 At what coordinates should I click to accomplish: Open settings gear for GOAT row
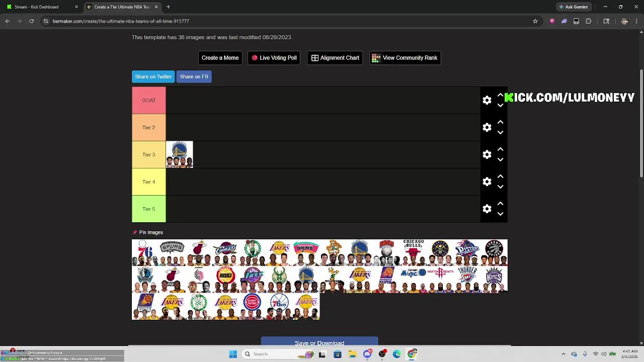(x=487, y=101)
